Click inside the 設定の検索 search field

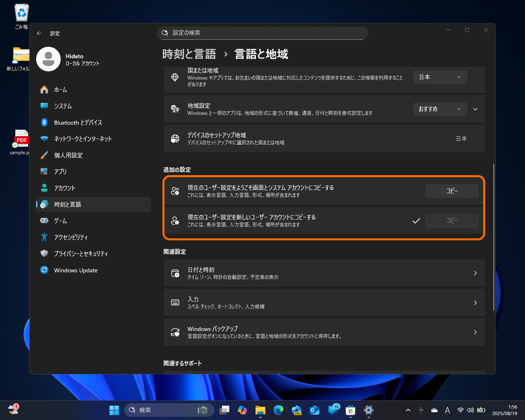tap(262, 33)
